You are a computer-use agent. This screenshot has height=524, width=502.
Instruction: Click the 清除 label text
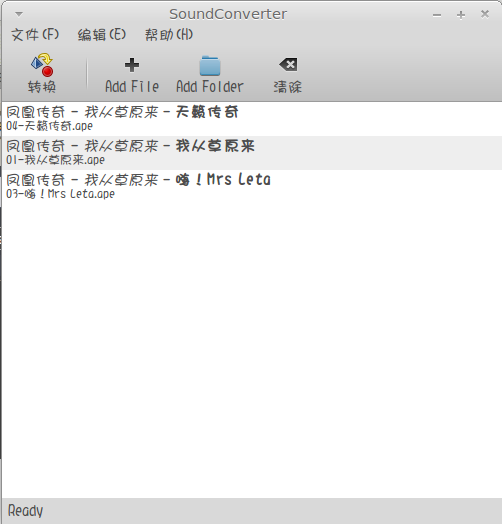288,87
